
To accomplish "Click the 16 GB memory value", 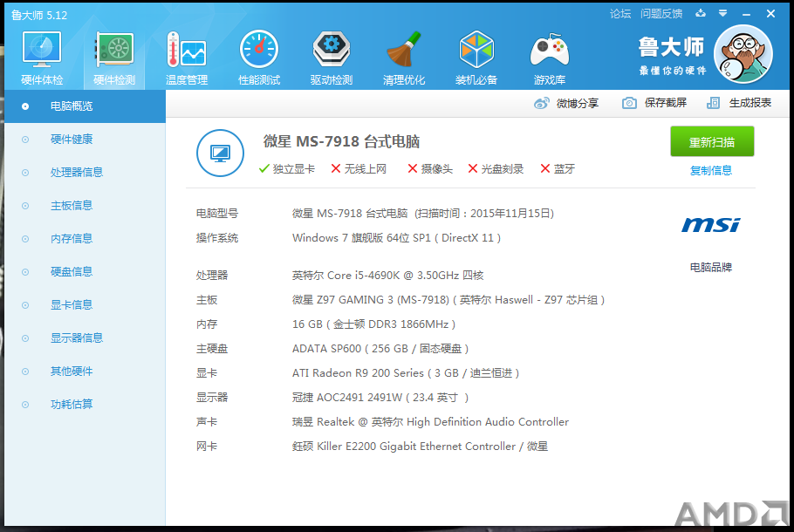I will click(x=373, y=324).
